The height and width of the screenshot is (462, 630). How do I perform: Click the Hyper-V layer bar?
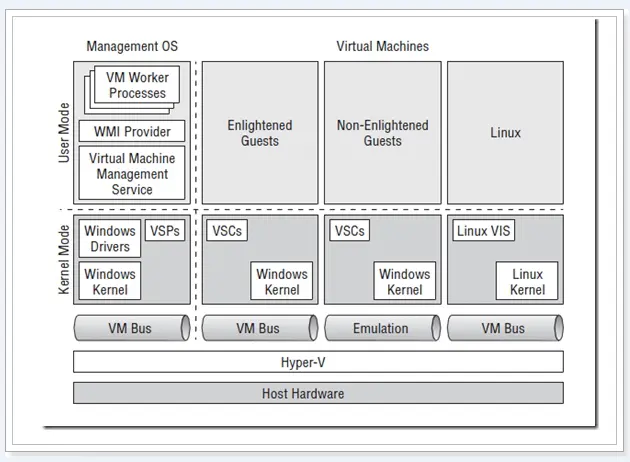click(318, 362)
